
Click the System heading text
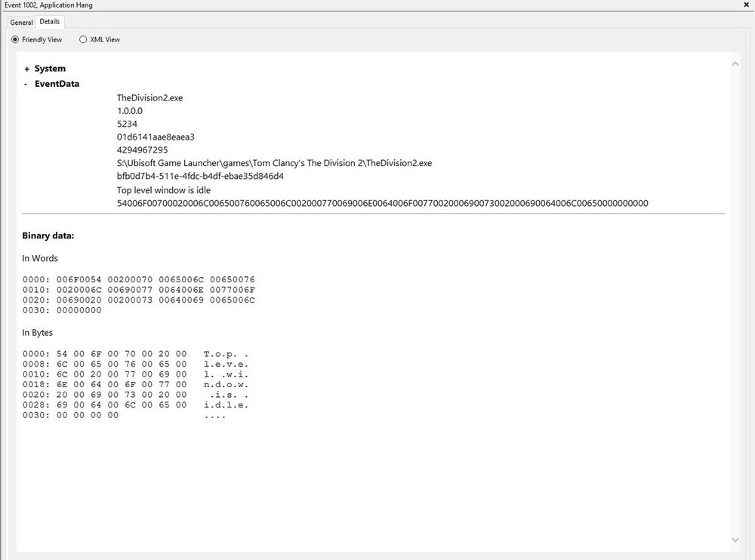pos(50,69)
